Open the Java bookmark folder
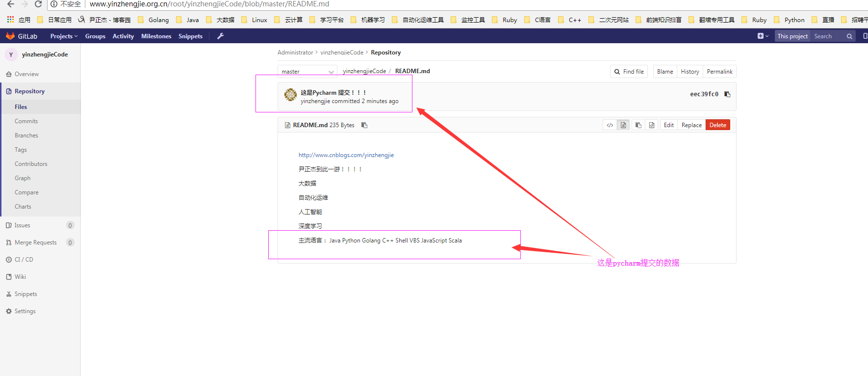Viewport: 868px width, 376px height. click(187, 20)
